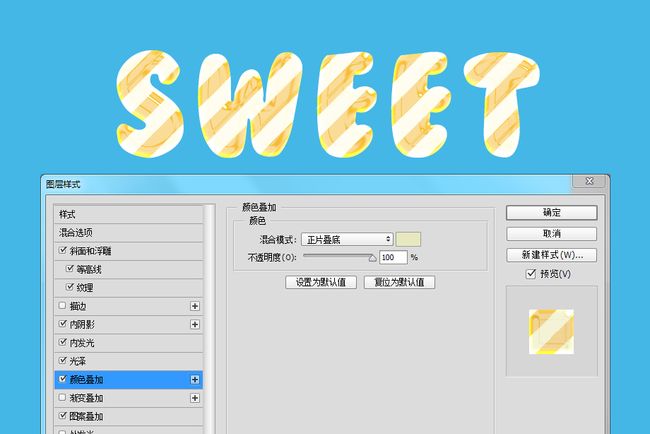Click 设置为默认值 button
This screenshot has height=434, width=650.
click(321, 282)
